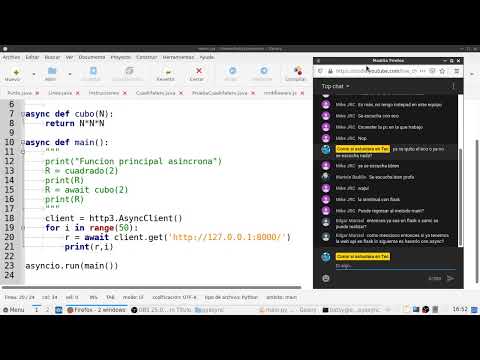Select the Firefox - 2 windows taskbar entry
This screenshot has width=480, height=360.
pos(96,310)
